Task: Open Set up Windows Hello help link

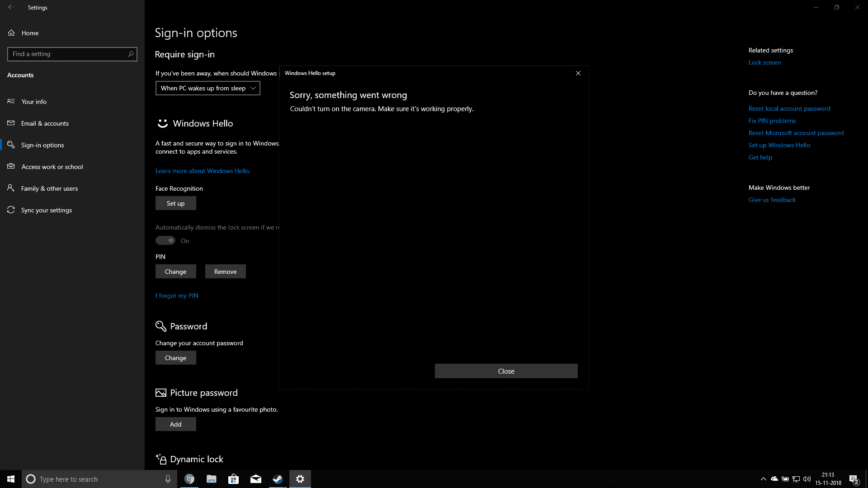Action: pyautogui.click(x=779, y=145)
